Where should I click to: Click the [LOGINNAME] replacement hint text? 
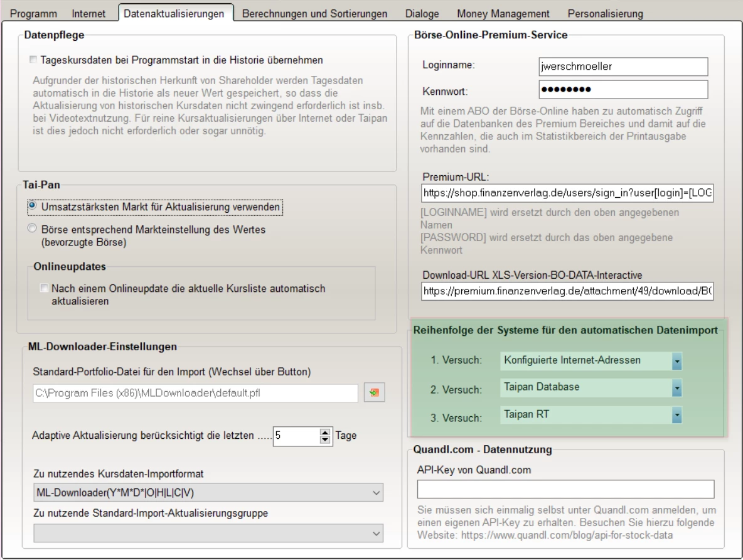550,218
